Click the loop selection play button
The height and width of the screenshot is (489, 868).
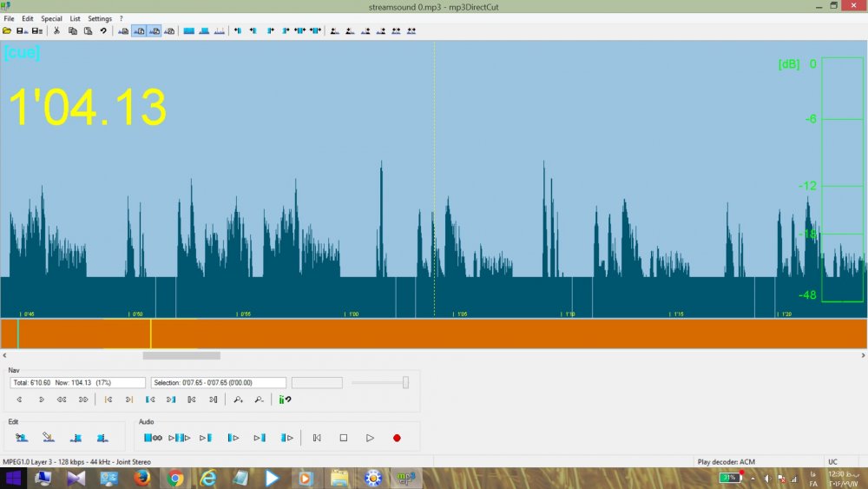[153, 438]
